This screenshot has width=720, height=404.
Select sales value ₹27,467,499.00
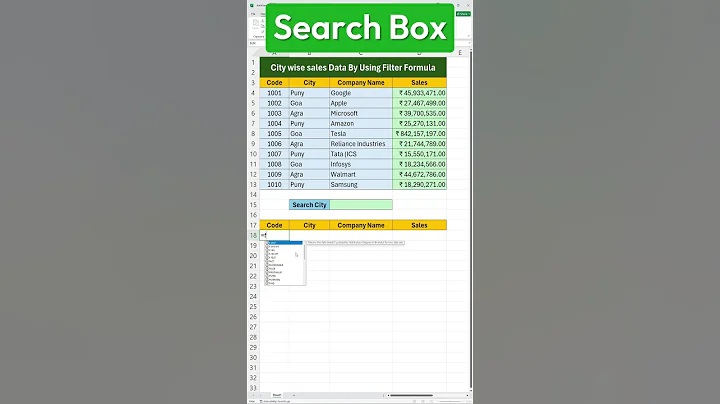419,103
